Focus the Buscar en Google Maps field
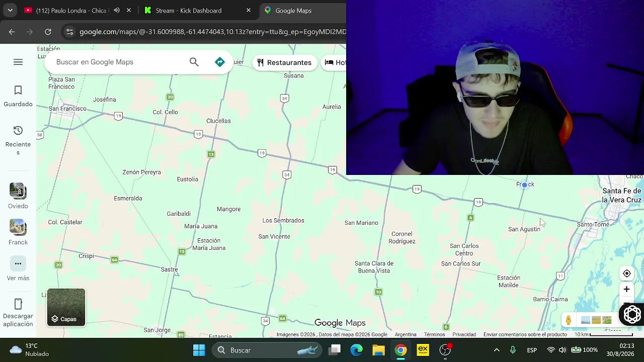The height and width of the screenshot is (362, 644). pos(120,62)
